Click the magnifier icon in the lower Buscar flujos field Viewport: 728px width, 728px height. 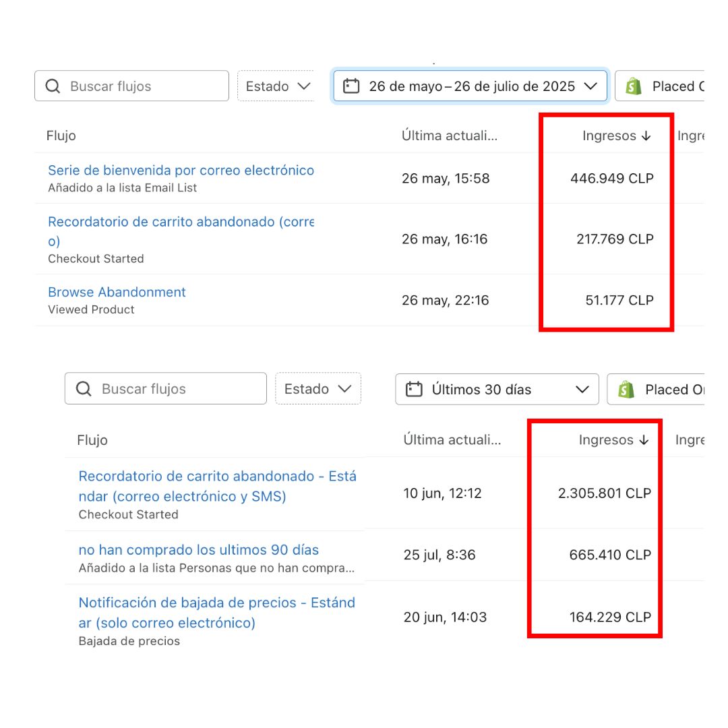[84, 389]
